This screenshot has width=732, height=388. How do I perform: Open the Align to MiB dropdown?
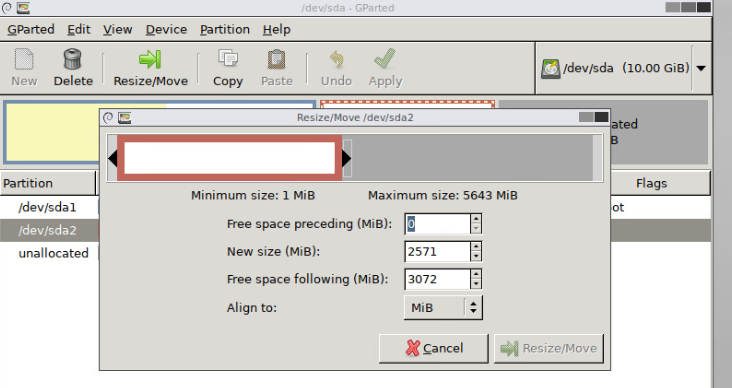click(x=443, y=307)
